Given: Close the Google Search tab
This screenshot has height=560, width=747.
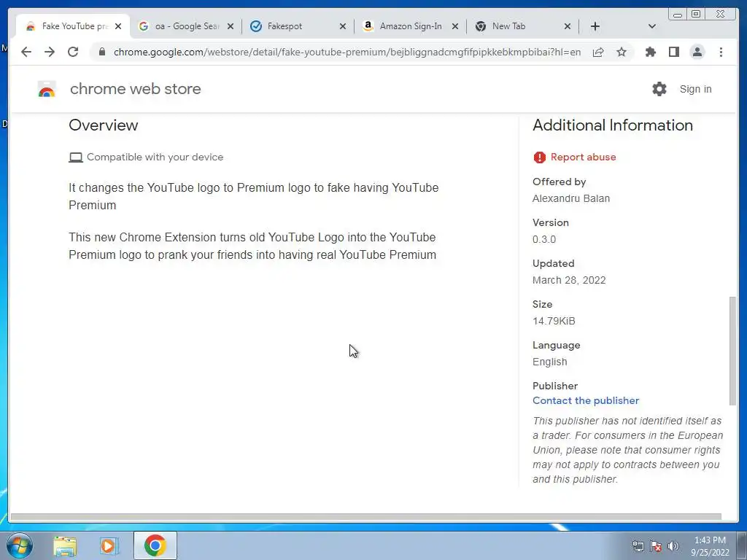Looking at the screenshot, I should 231,26.
